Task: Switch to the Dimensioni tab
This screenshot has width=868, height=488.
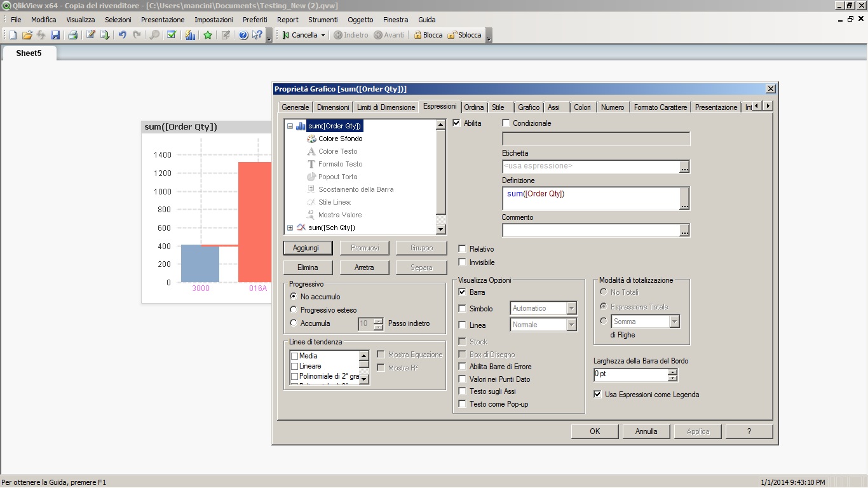Action: click(x=333, y=107)
